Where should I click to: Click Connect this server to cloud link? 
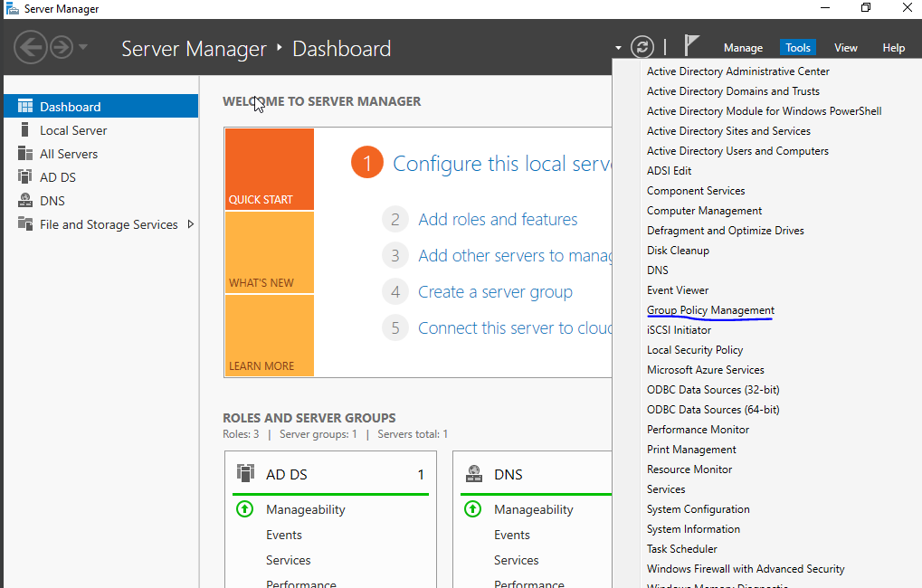point(515,328)
